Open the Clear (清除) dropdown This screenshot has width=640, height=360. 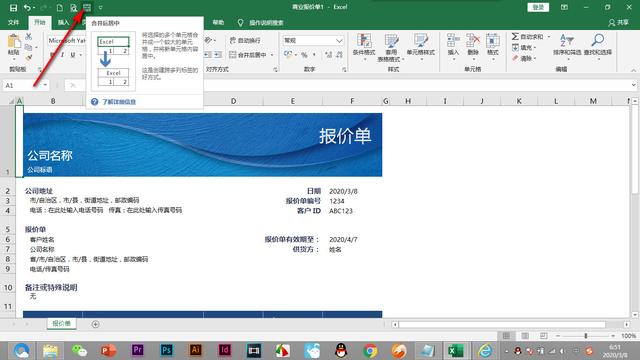524,58
